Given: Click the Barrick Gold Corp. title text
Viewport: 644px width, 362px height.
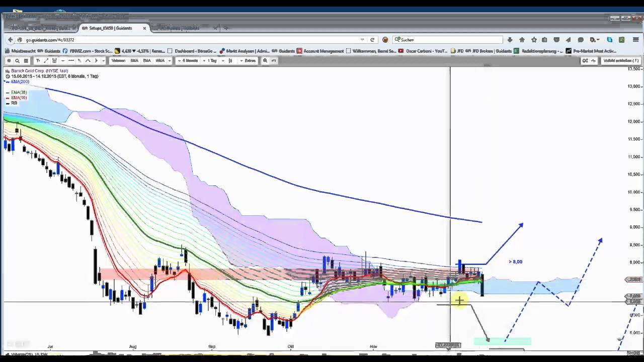Looking at the screenshot, I should click(39, 71).
